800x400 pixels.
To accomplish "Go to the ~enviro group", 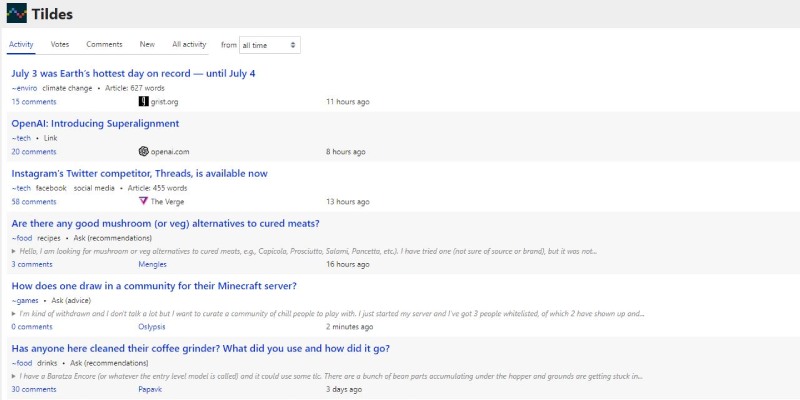I will [24, 88].
